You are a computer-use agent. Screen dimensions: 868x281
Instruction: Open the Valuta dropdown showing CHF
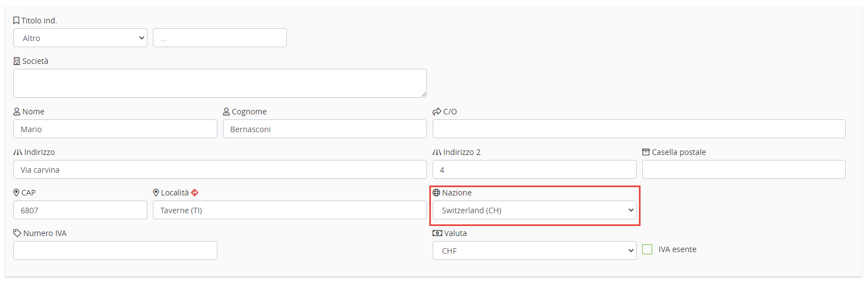[534, 251]
